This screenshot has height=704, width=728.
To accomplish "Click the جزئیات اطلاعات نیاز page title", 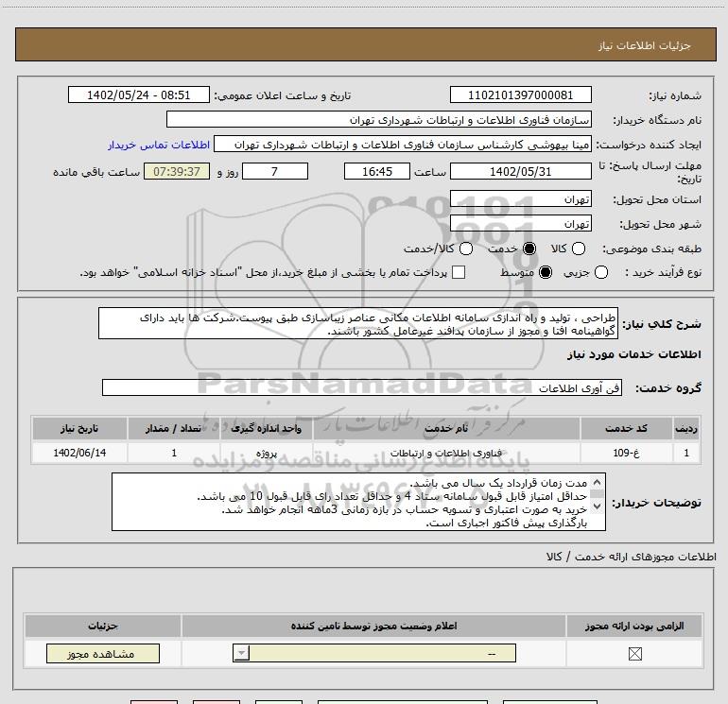I will [x=644, y=45].
